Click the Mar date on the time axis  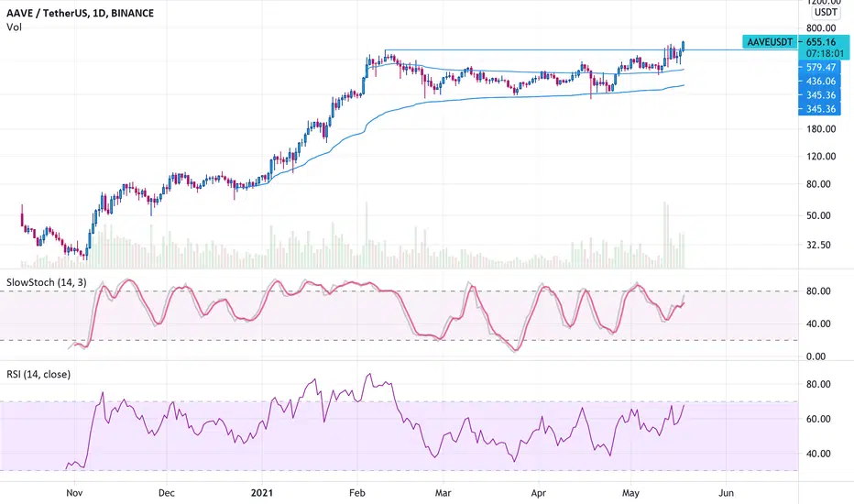point(443,493)
